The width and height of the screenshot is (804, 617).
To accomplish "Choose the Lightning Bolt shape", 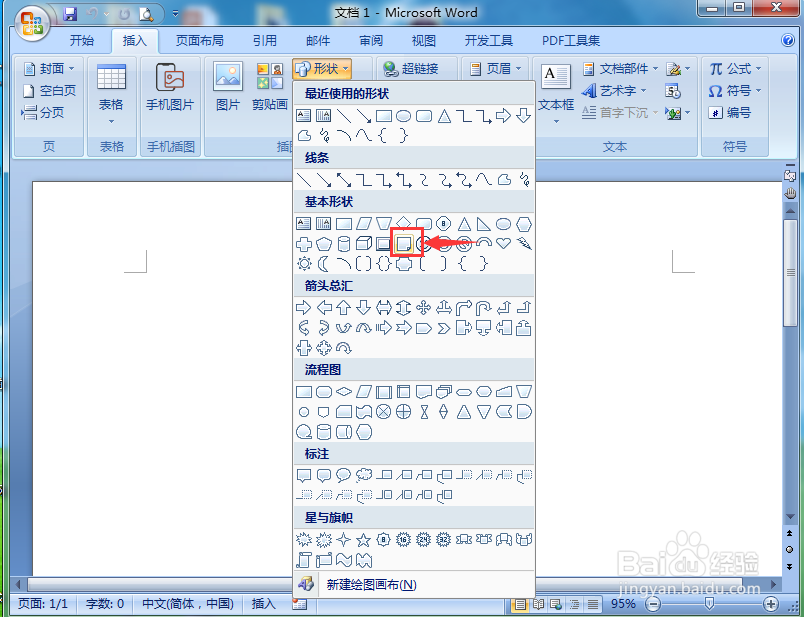I will coord(524,243).
